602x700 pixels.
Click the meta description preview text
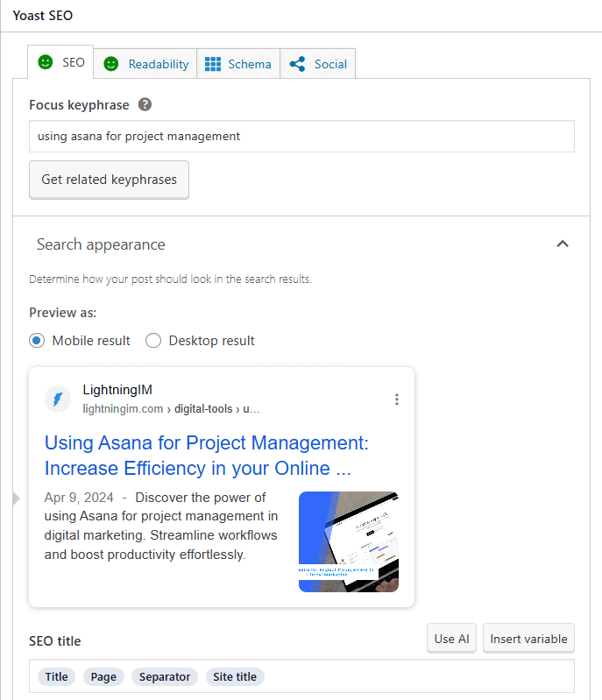click(160, 526)
